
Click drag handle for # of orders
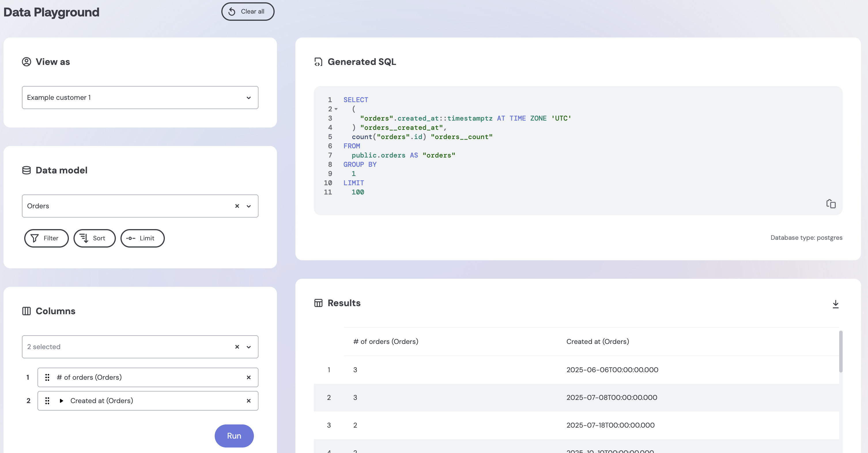[47, 377]
